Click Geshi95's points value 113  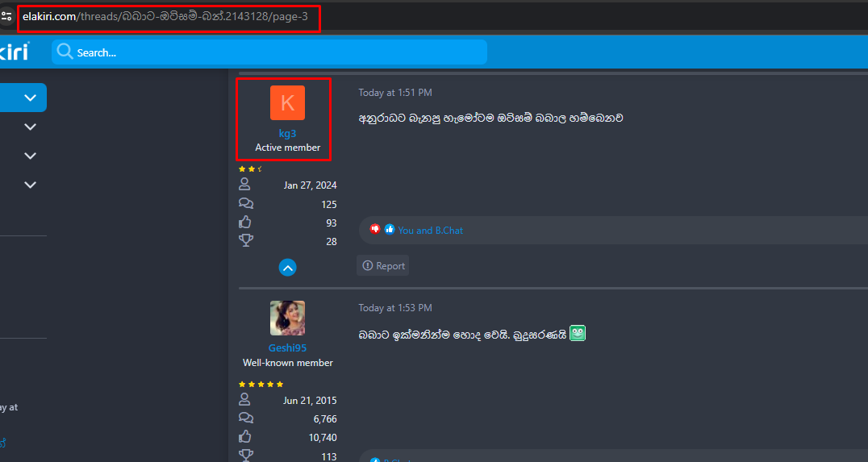pos(329,456)
